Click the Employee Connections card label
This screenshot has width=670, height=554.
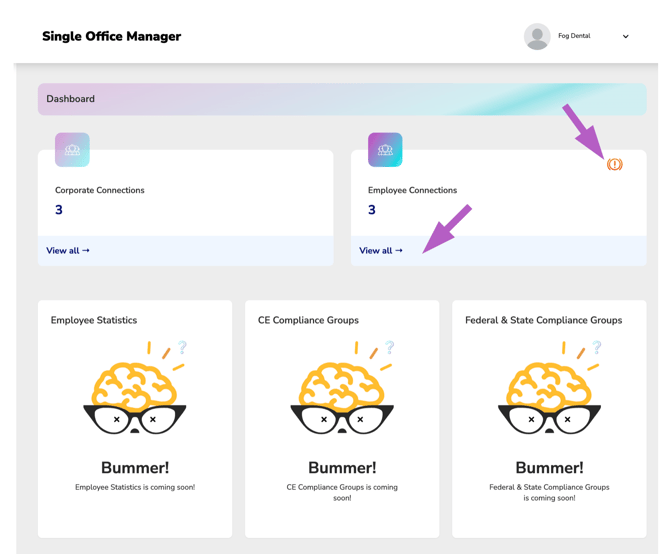pyautogui.click(x=412, y=190)
